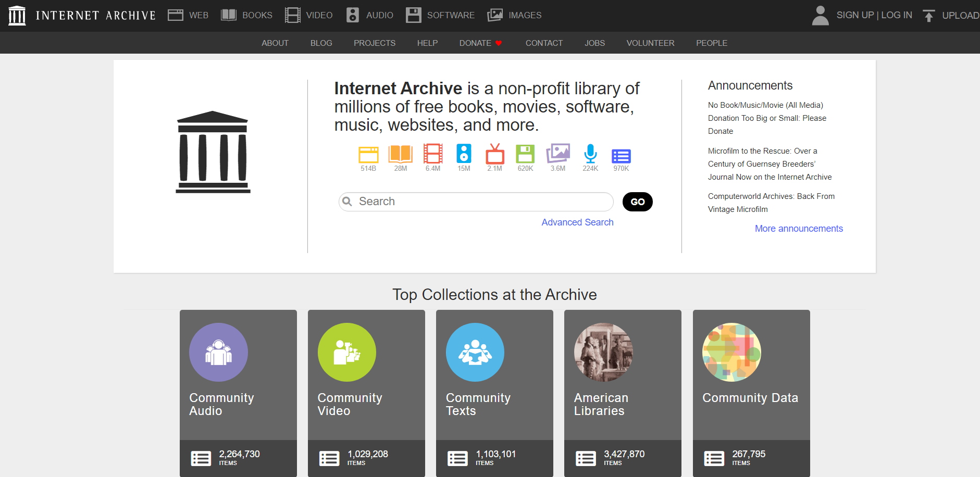Select the red film icon showing 6.4M
This screenshot has width=980, height=477.
point(433,154)
